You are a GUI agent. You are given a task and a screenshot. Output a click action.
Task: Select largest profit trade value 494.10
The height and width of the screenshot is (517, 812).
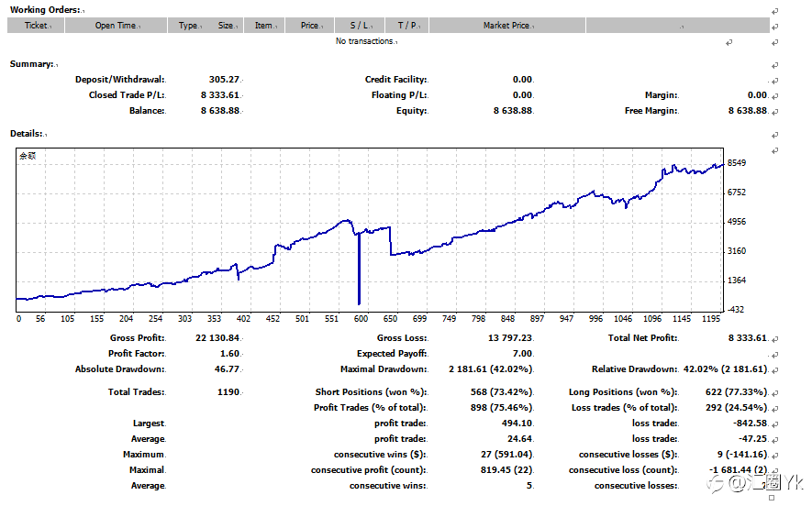click(517, 423)
